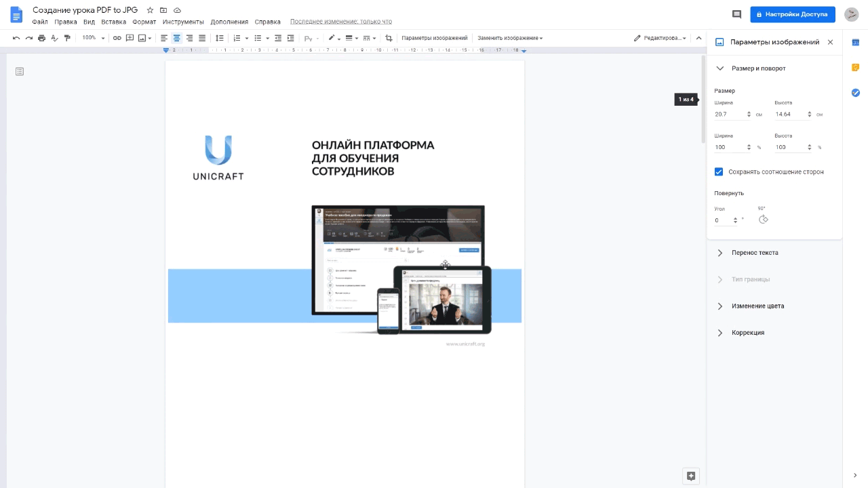Activate the crop image tool
This screenshot has width=868, height=488.
point(389,38)
